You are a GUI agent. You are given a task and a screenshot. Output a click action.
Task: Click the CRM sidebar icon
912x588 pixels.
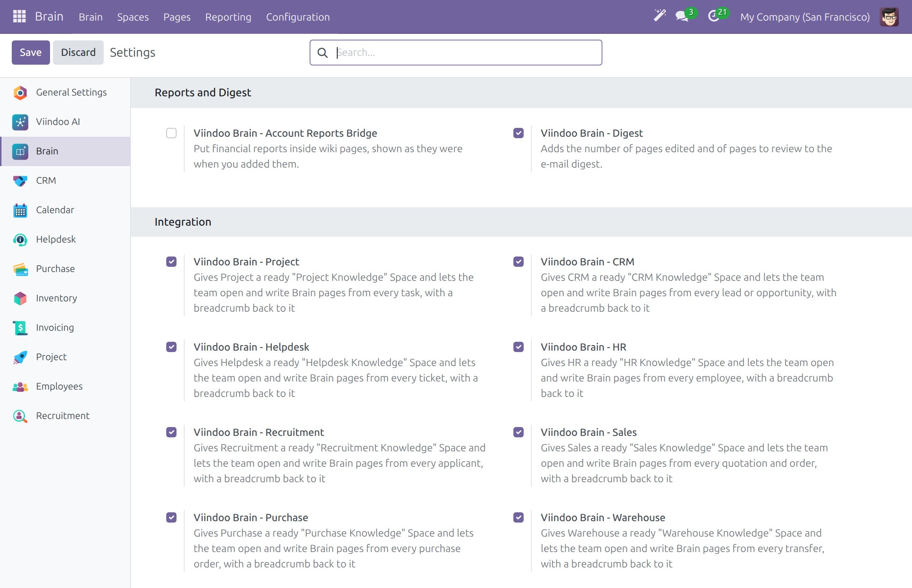coord(20,181)
